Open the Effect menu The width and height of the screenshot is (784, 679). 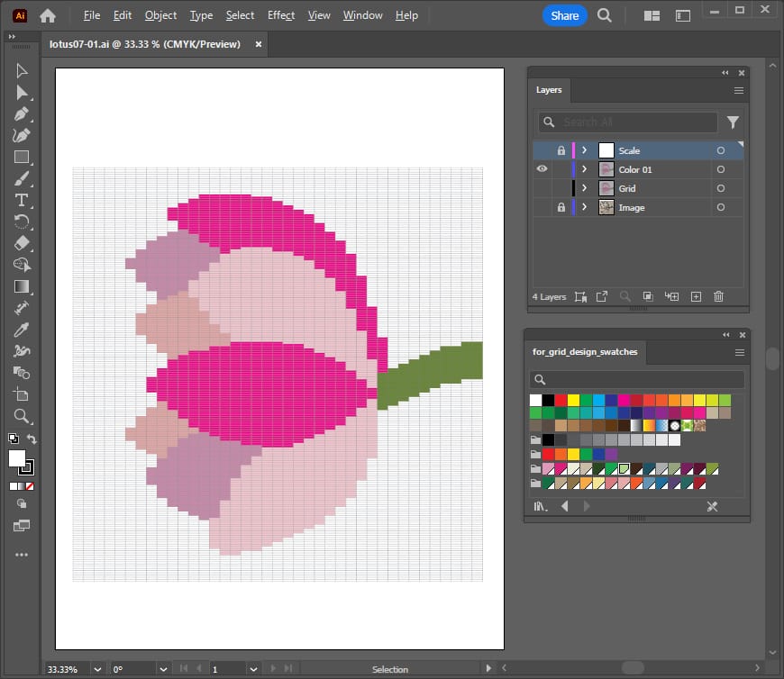point(281,15)
